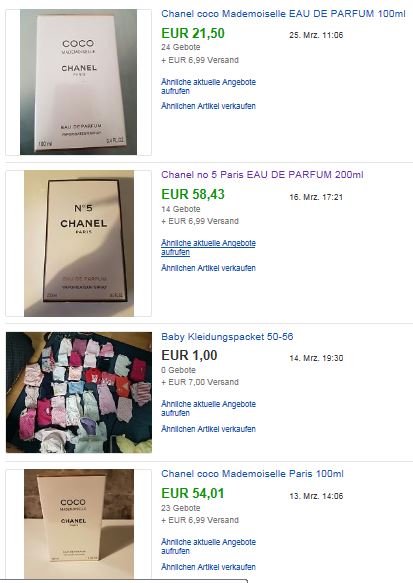This screenshot has height=583, width=413.
Task: Click 'Ähnlichen Artikel verkaufen' under EUR 21,50 listing
Action: tap(208, 106)
